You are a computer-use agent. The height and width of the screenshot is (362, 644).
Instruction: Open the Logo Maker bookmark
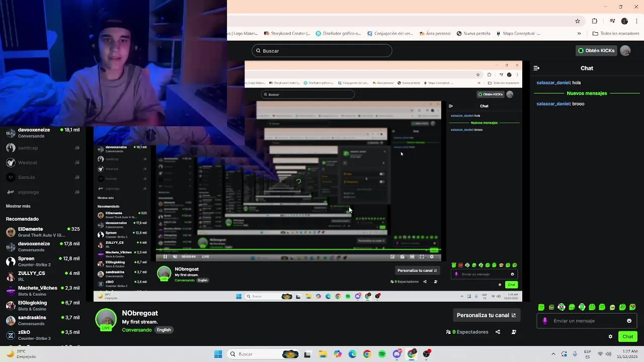coord(243,34)
